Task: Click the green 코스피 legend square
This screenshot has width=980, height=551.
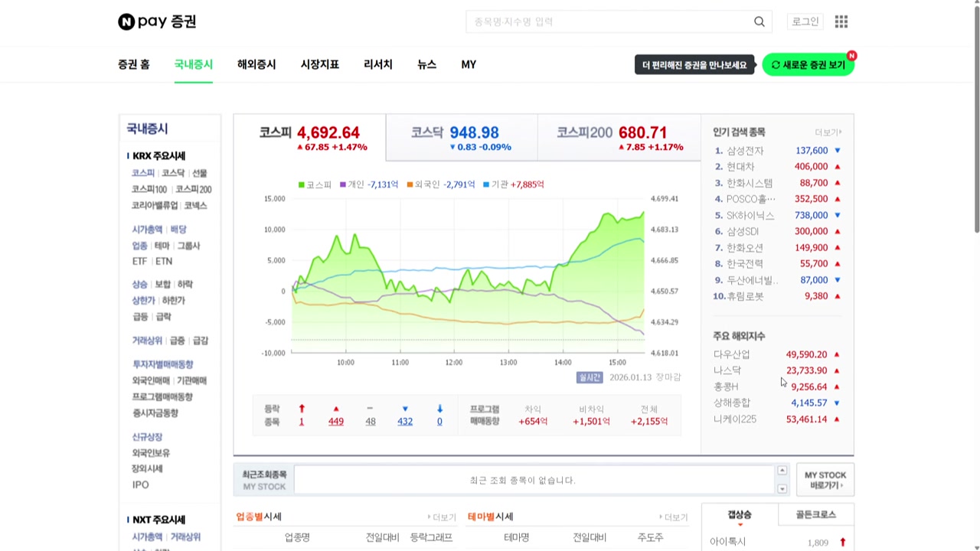Action: (302, 184)
